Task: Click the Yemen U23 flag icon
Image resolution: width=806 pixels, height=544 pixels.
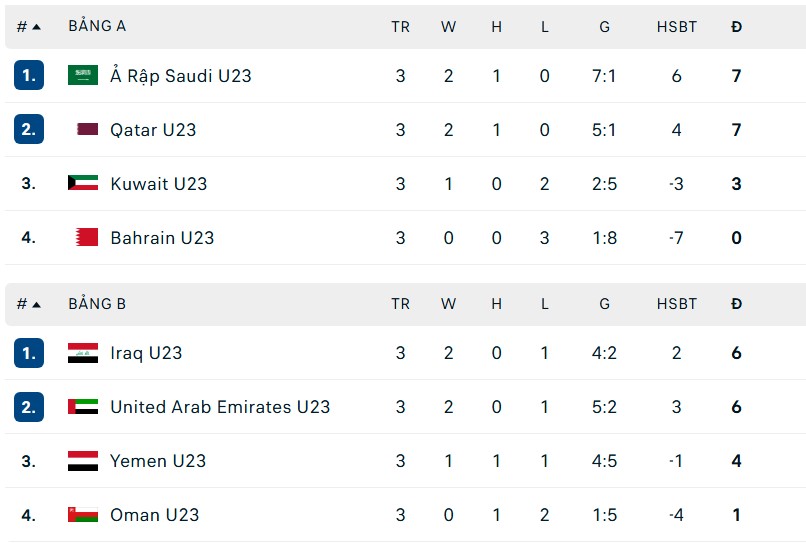Action: [x=83, y=461]
